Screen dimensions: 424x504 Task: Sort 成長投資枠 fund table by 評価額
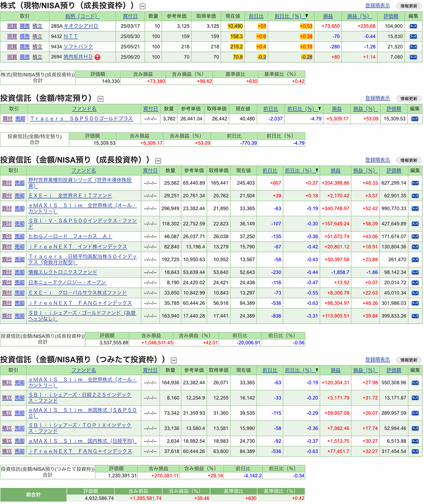[393, 170]
